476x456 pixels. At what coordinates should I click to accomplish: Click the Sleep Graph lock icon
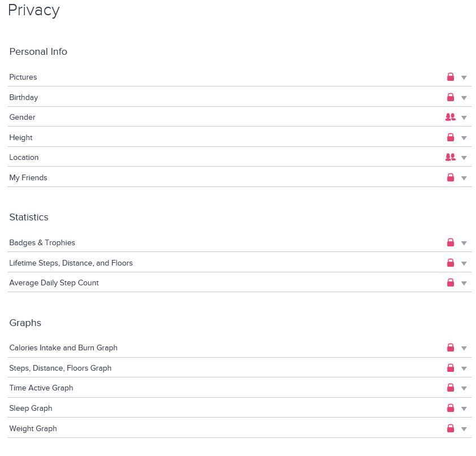[451, 408]
